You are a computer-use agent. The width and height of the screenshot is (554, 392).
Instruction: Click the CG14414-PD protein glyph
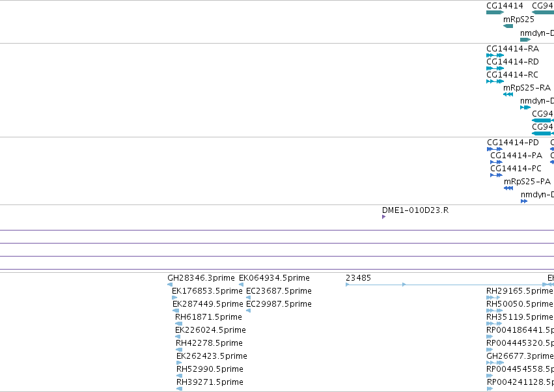[495, 149]
